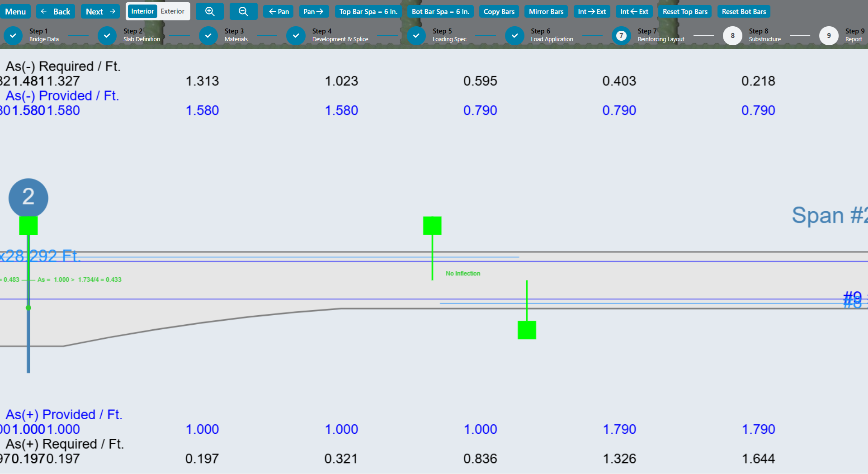Click the Step 1 Bridge Data checkmark icon
Screen dimensions: 868x474
pyautogui.click(x=13, y=36)
